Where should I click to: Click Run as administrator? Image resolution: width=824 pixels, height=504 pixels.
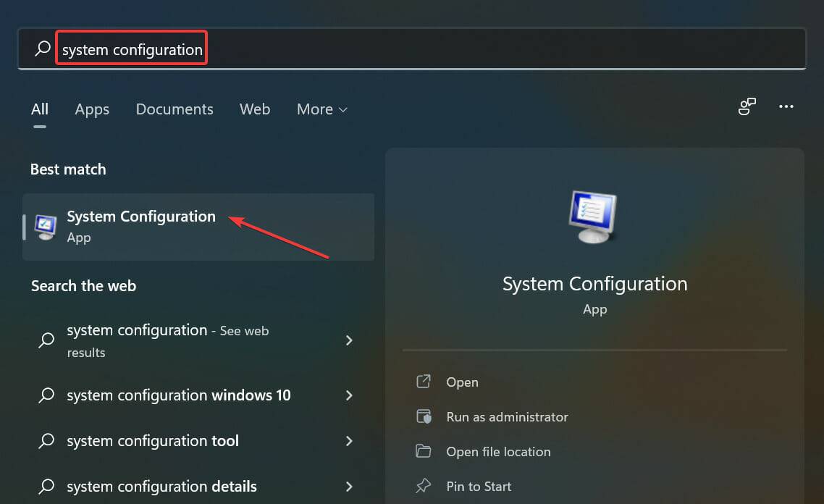506,416
